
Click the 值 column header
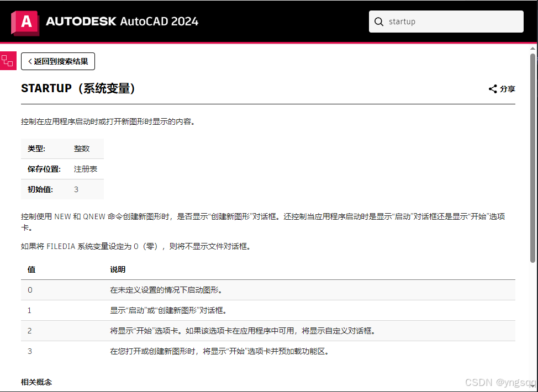coord(31,269)
